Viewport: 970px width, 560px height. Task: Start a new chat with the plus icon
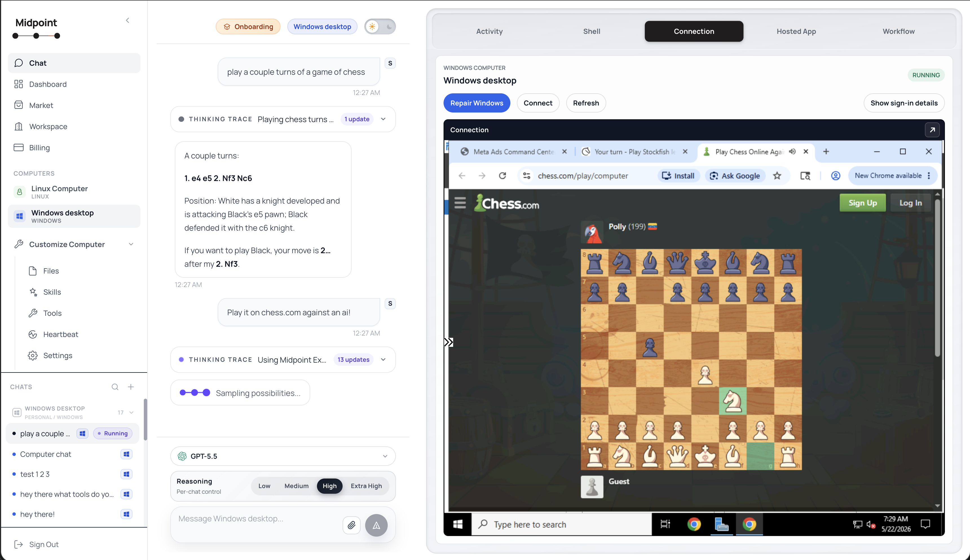point(131,387)
